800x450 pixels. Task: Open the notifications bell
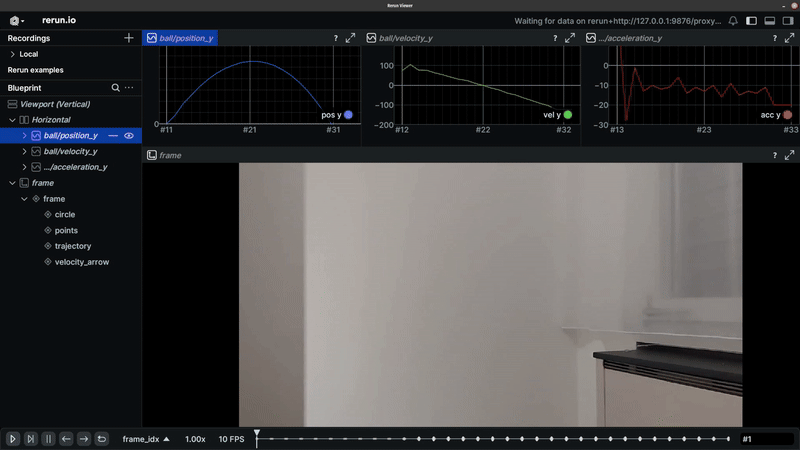pos(733,20)
